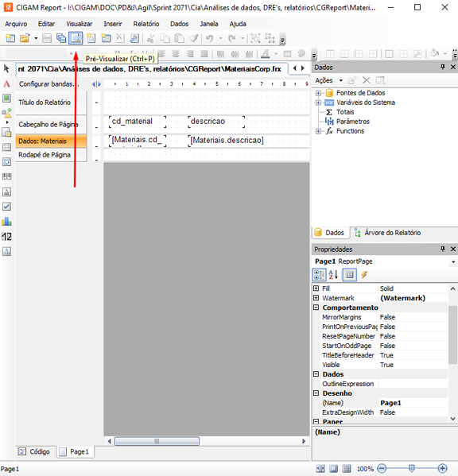Click the whole page zoom icon in the status bar
Viewport: 458px width, 476px height.
[x=333, y=469]
